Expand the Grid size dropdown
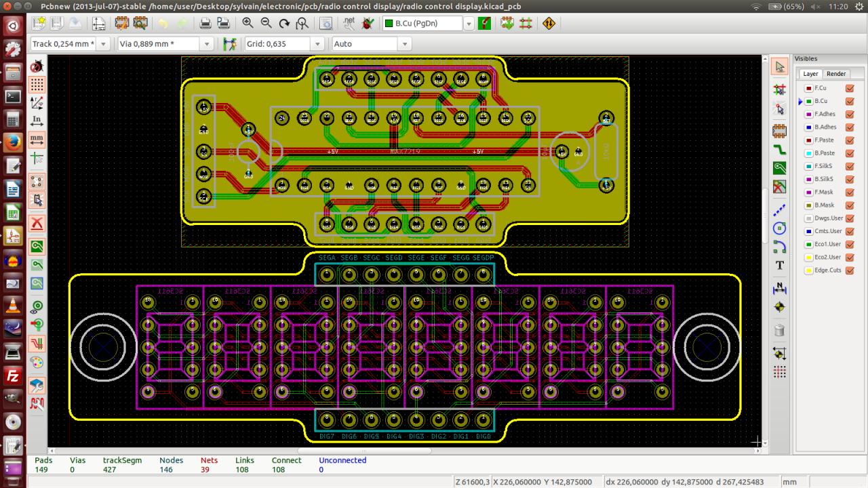The image size is (868, 488). pos(317,44)
